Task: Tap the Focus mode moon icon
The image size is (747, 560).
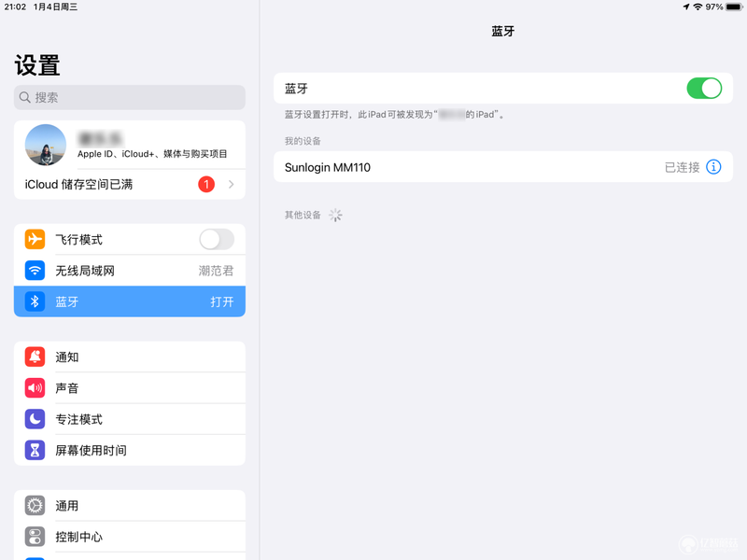Action: (x=35, y=419)
